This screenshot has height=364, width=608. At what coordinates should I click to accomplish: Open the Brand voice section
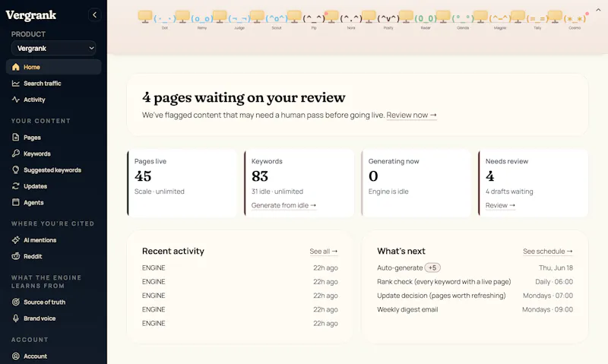[53, 318]
